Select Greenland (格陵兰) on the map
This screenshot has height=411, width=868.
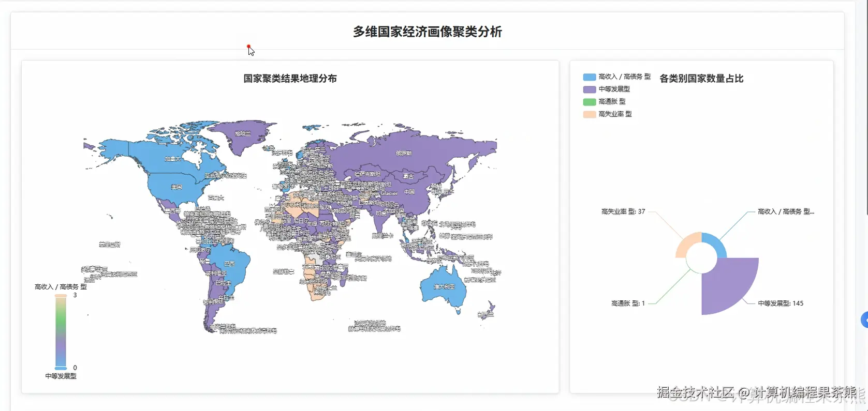242,134
